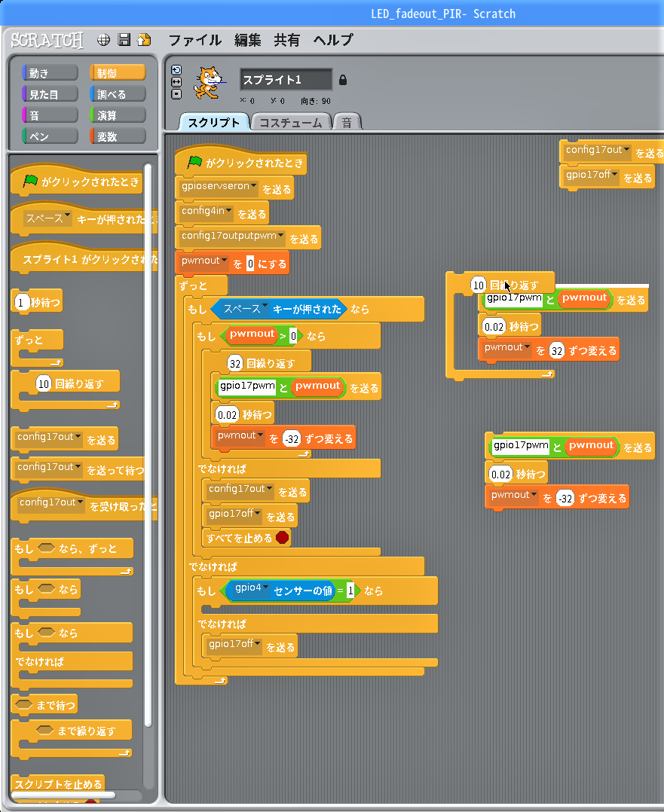This screenshot has width=664, height=812.
Task: Click the gpio4 センサーの値 reporter block
Action: click(280, 591)
